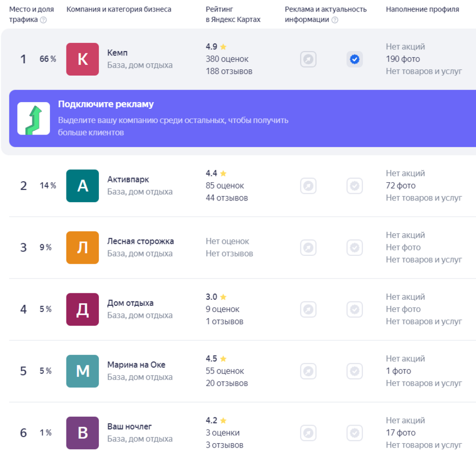Click the 'Рейтинг в Яндекс Картах' column header

pyautogui.click(x=233, y=14)
